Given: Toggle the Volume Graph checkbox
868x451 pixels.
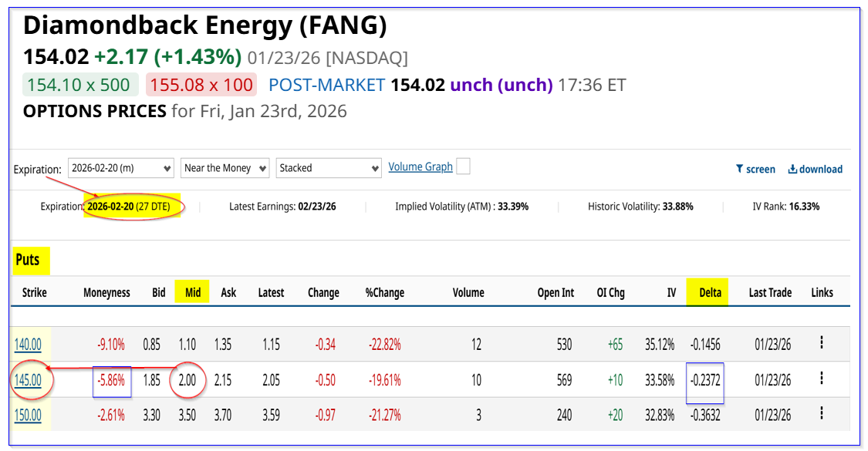Looking at the screenshot, I should coord(463,167).
